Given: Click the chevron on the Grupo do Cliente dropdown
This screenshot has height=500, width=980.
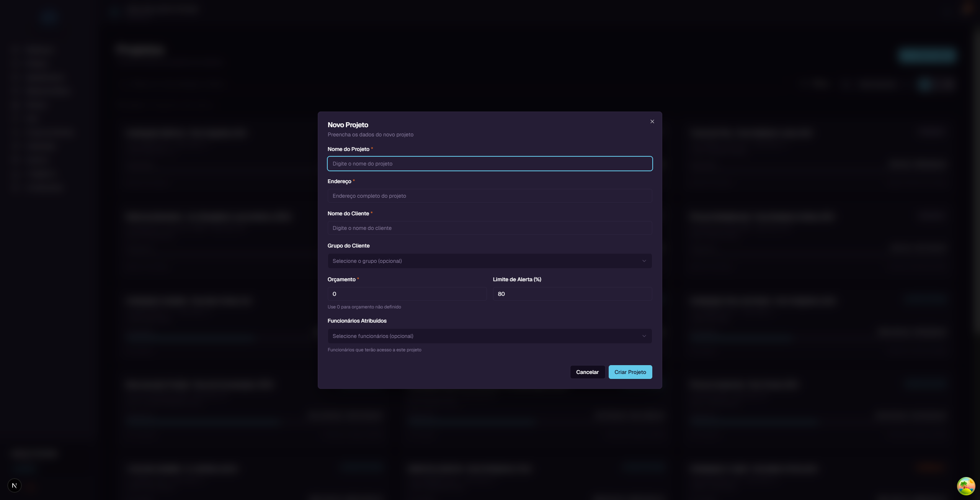Looking at the screenshot, I should (644, 261).
